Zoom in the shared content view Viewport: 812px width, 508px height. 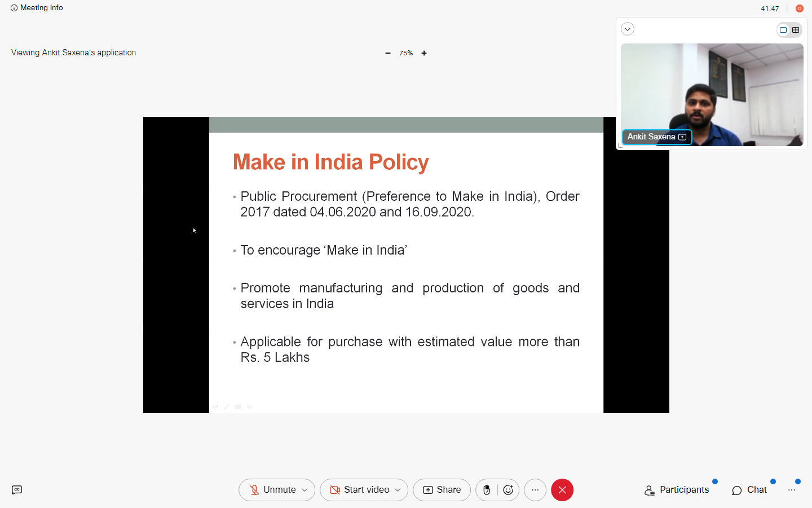point(424,53)
